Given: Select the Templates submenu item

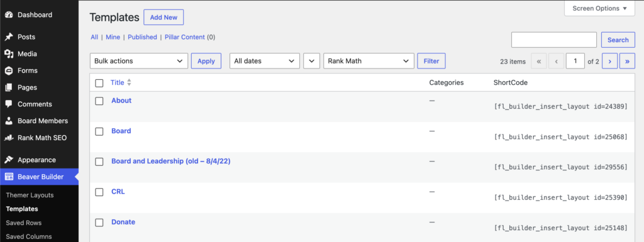Looking at the screenshot, I should (x=22, y=209).
